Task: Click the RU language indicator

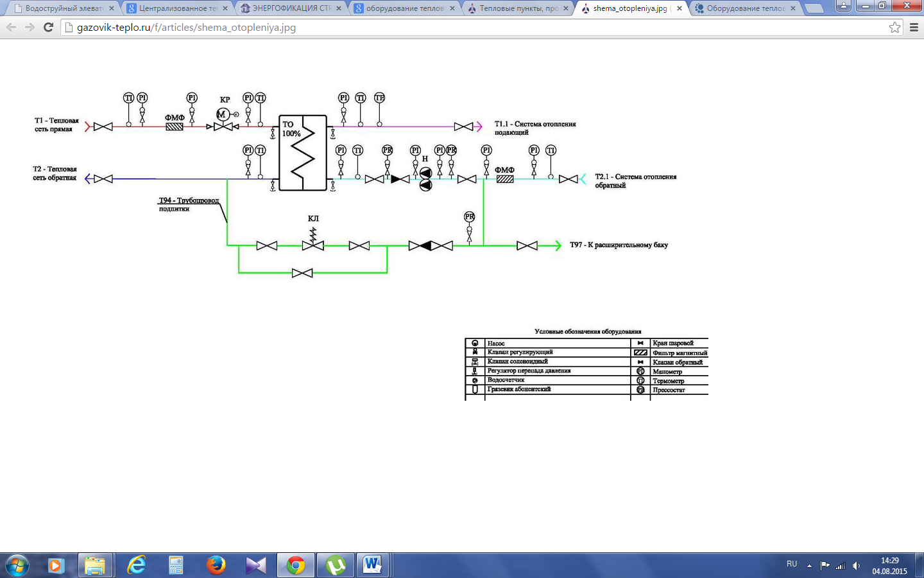Action: 792,564
